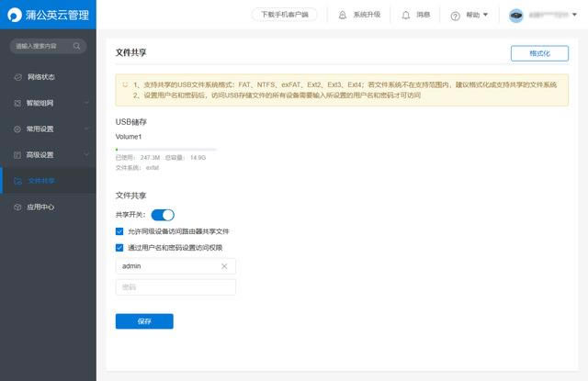Uncheck 通过用户名和密码设置访问权限 checkbox
This screenshot has height=381, width=588.
click(119, 247)
